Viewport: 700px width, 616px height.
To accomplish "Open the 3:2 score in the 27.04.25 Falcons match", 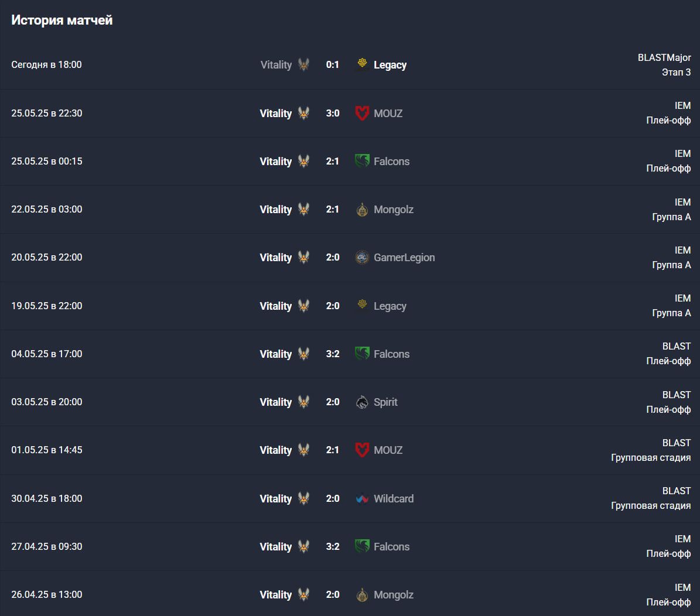I will [x=333, y=546].
